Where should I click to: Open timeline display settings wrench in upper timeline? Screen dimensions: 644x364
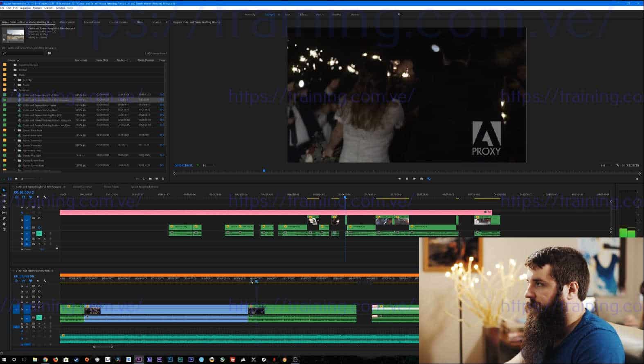click(45, 197)
